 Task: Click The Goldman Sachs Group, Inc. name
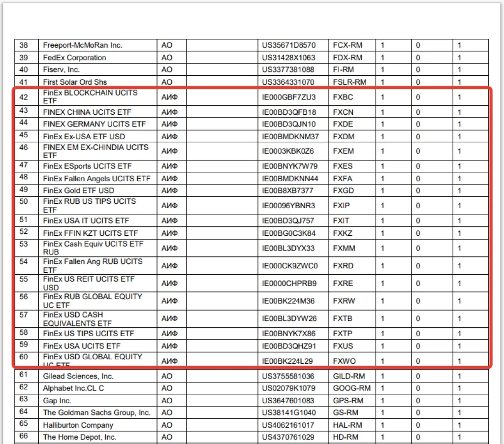click(96, 412)
